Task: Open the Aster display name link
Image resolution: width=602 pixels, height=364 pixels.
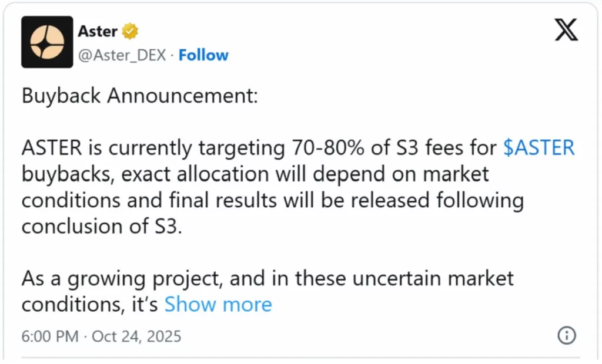Action: pyautogui.click(x=98, y=31)
